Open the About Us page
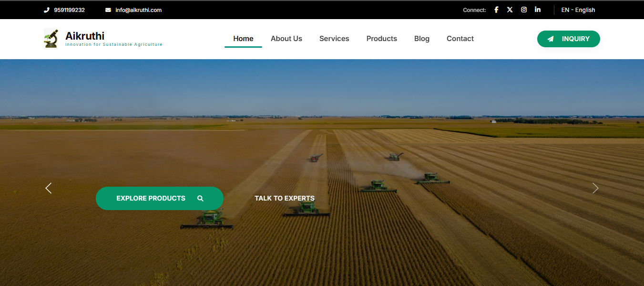644x286 pixels. pos(286,39)
